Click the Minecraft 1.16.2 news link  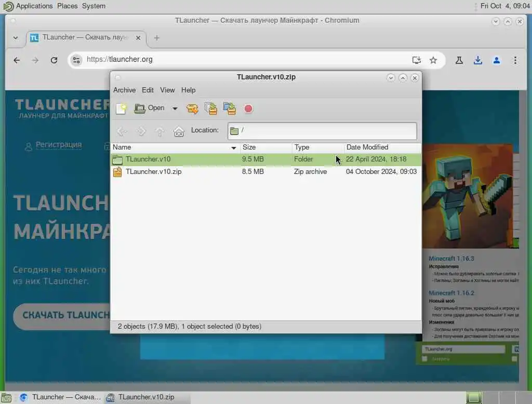point(451,293)
